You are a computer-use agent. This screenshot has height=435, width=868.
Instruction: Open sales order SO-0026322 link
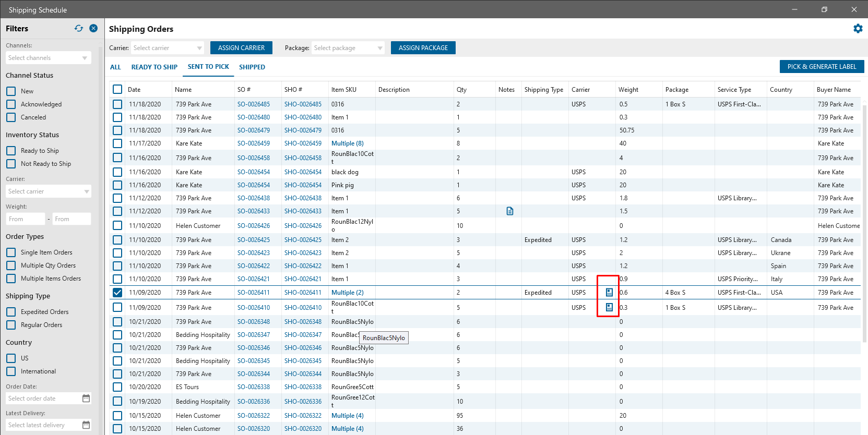tap(254, 416)
